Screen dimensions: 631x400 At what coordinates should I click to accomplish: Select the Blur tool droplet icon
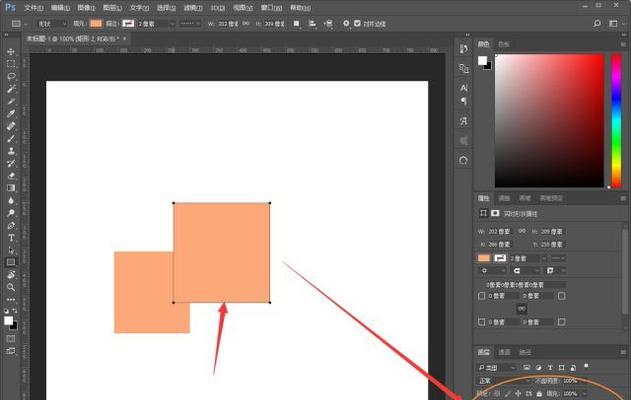click(x=11, y=200)
